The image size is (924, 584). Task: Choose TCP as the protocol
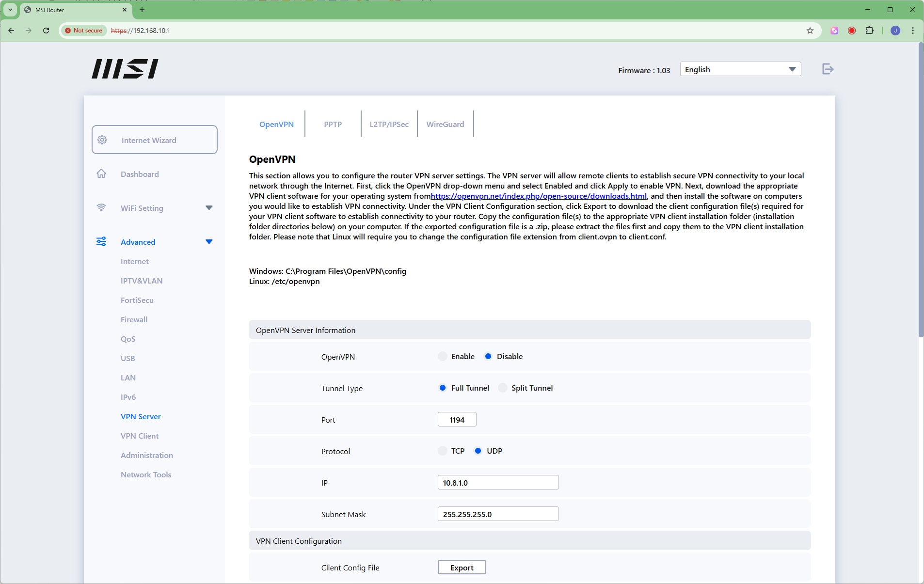pyautogui.click(x=443, y=451)
